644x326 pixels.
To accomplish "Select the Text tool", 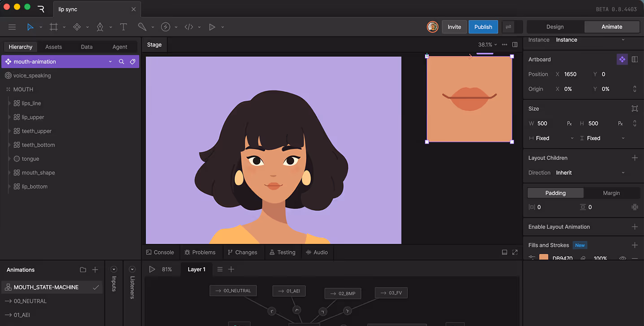I will tap(123, 27).
